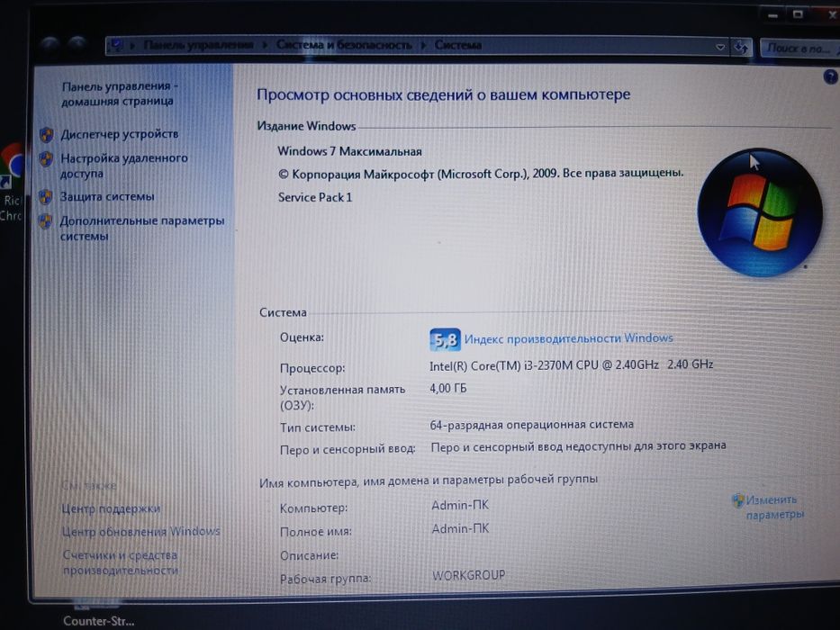
Task: Open the help question mark icon
Action: click(830, 77)
